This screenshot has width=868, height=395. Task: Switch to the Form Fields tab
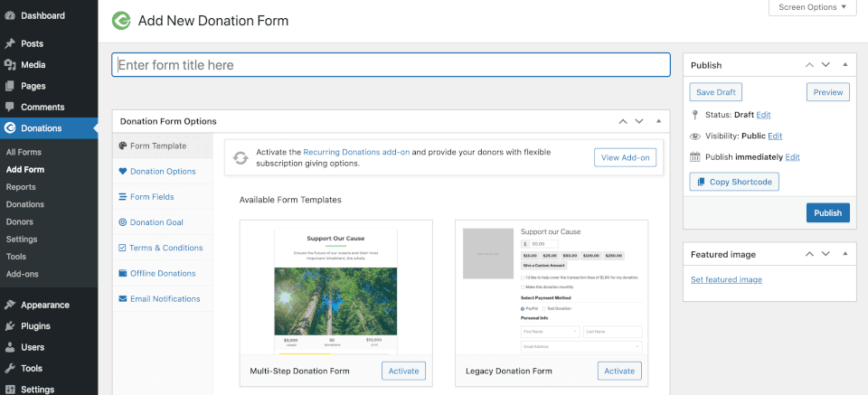coord(163,197)
